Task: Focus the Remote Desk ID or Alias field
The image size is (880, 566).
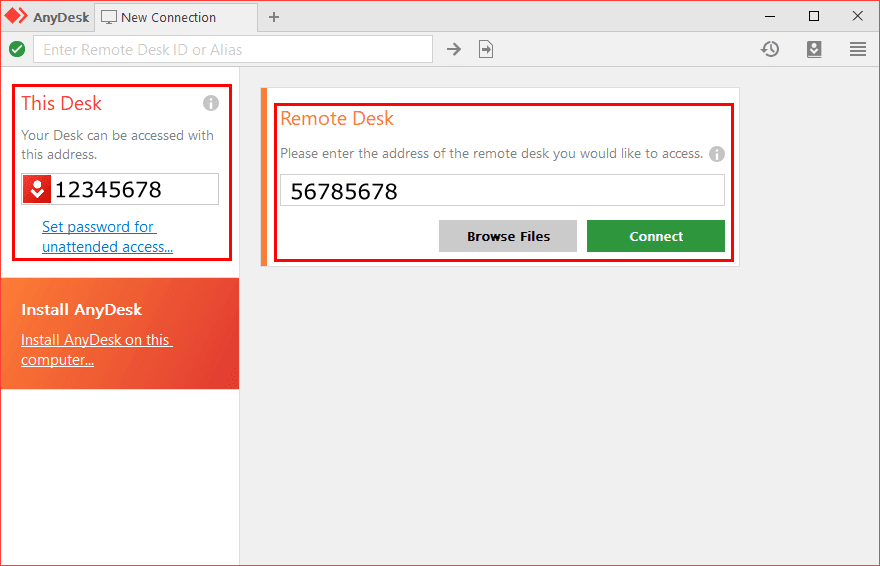Action: (x=233, y=49)
